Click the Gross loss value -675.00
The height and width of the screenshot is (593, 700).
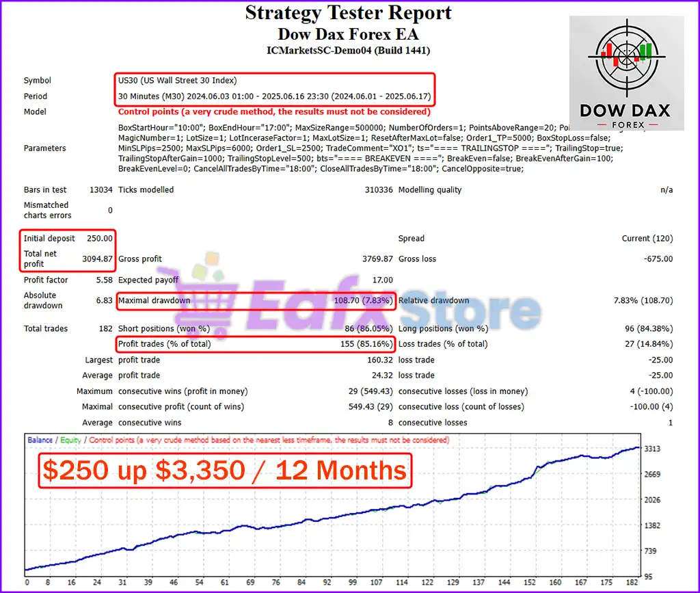click(x=658, y=259)
